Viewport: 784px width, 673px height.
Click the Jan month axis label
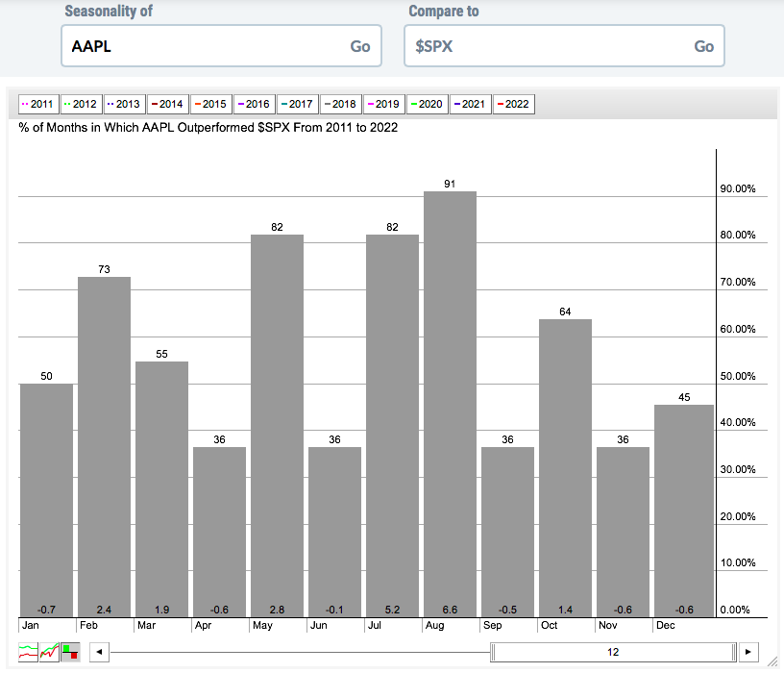click(31, 625)
